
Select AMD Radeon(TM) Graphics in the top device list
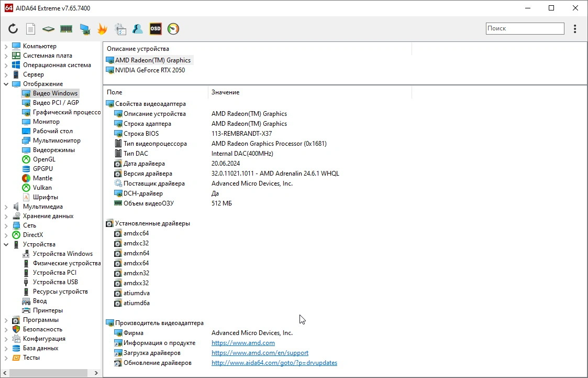click(152, 60)
